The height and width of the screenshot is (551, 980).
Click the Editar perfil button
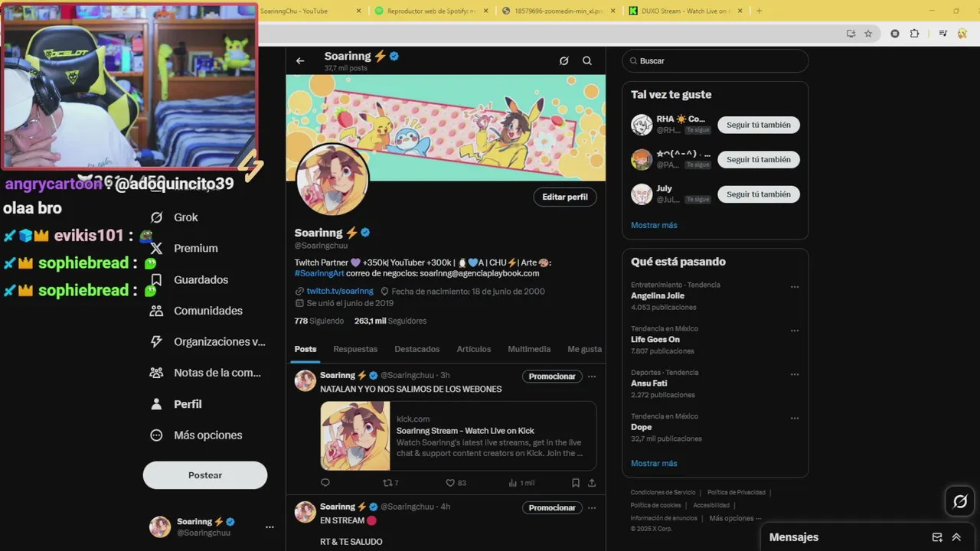pyautogui.click(x=565, y=197)
